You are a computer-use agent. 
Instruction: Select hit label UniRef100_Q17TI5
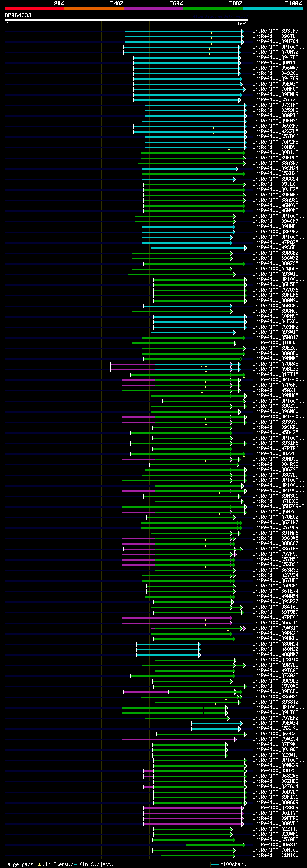275,375
